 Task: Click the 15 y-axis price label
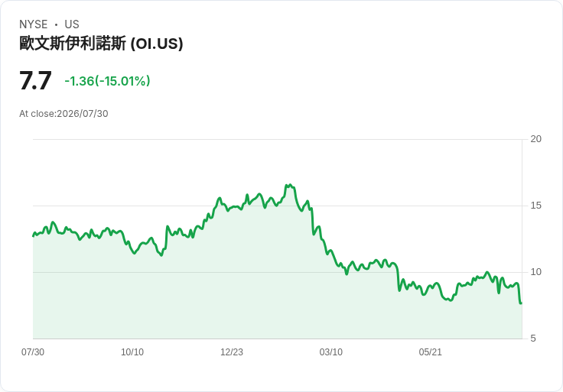tap(535, 206)
